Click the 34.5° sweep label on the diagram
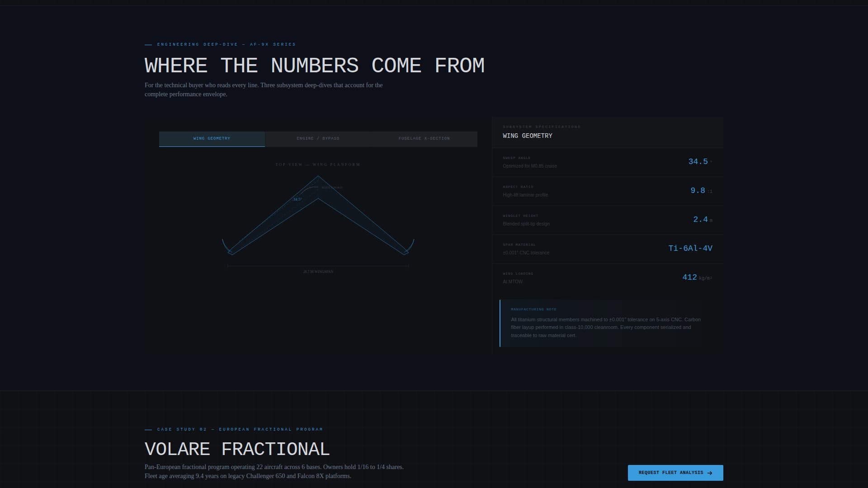868x488 pixels. click(x=297, y=199)
